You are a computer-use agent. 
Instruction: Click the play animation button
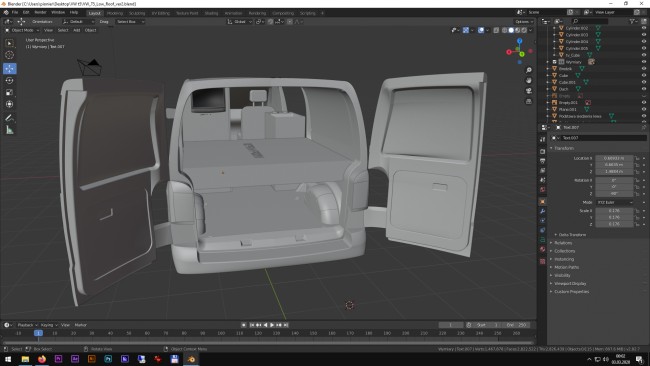(x=272, y=325)
